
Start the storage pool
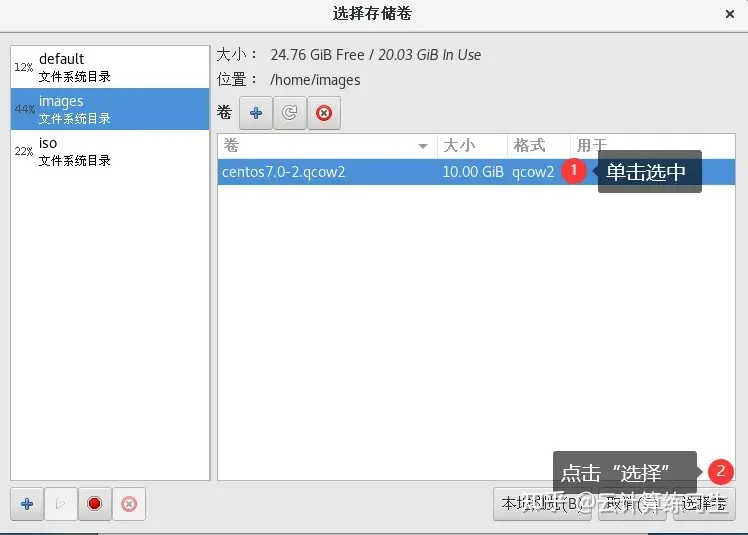point(61,504)
